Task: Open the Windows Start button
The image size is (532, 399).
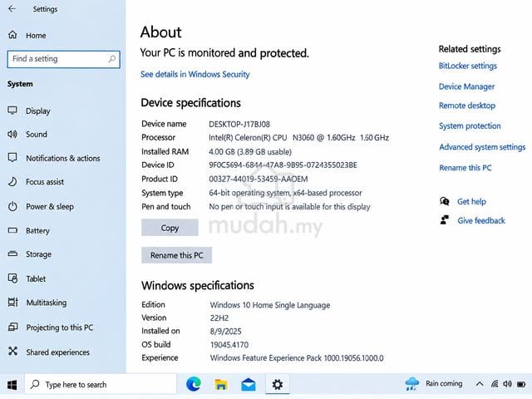Action: [12, 384]
